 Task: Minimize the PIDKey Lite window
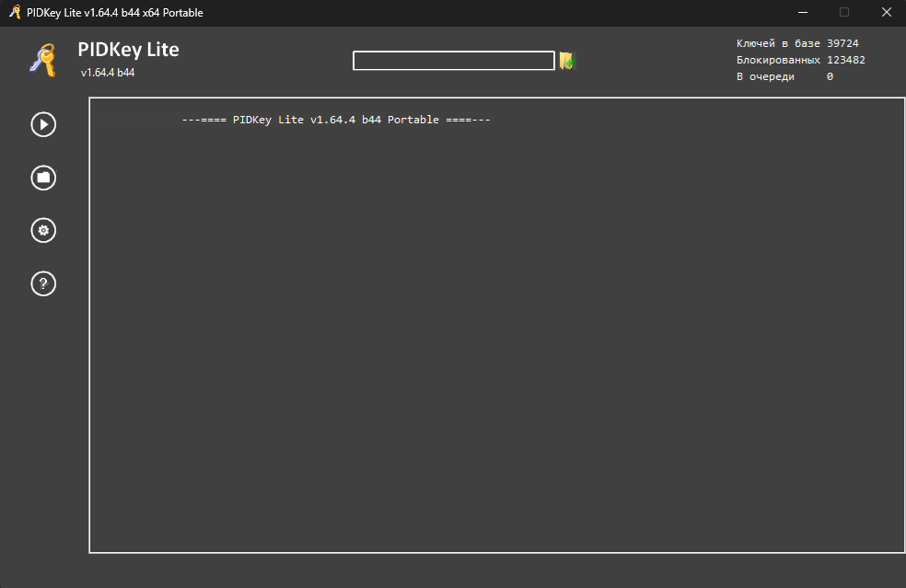(803, 12)
